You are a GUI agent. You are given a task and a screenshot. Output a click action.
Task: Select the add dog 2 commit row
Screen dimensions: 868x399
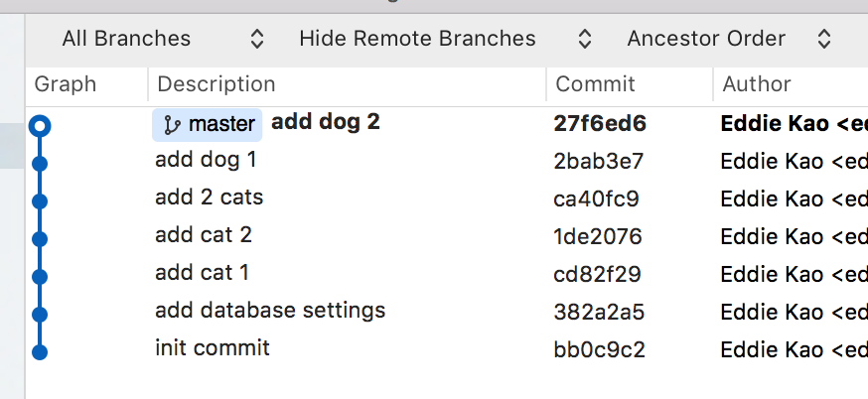[325, 122]
